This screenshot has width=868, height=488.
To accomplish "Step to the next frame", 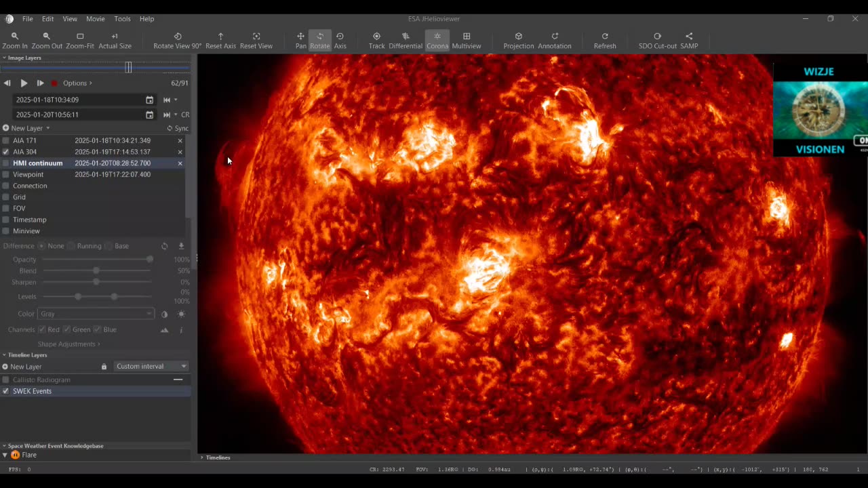I will 40,83.
